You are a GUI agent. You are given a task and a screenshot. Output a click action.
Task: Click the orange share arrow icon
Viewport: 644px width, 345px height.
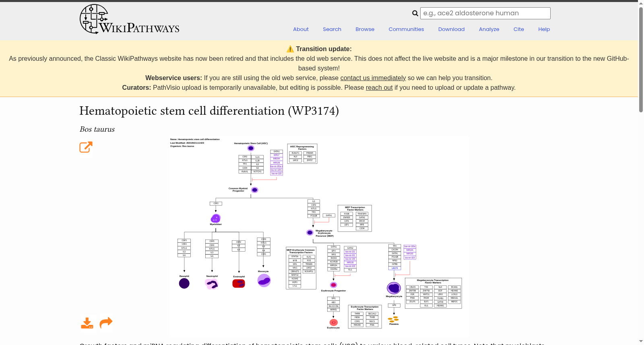click(106, 322)
